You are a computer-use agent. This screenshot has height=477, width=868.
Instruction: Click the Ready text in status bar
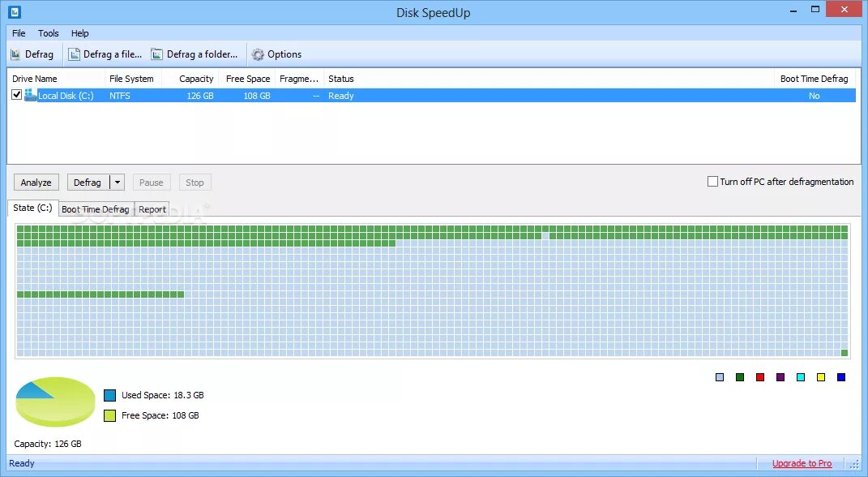[x=22, y=463]
